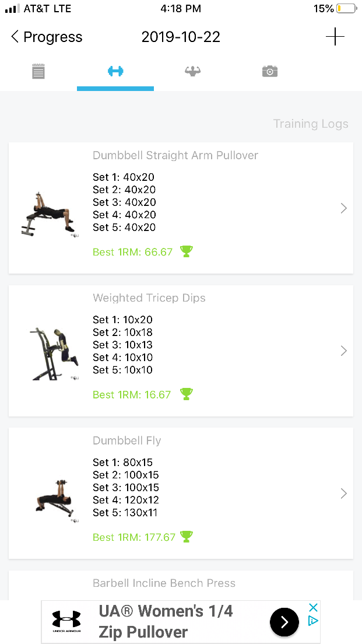This screenshot has width=362, height=644.
Task: Tap the plus icon to add entry
Action: [x=335, y=37]
